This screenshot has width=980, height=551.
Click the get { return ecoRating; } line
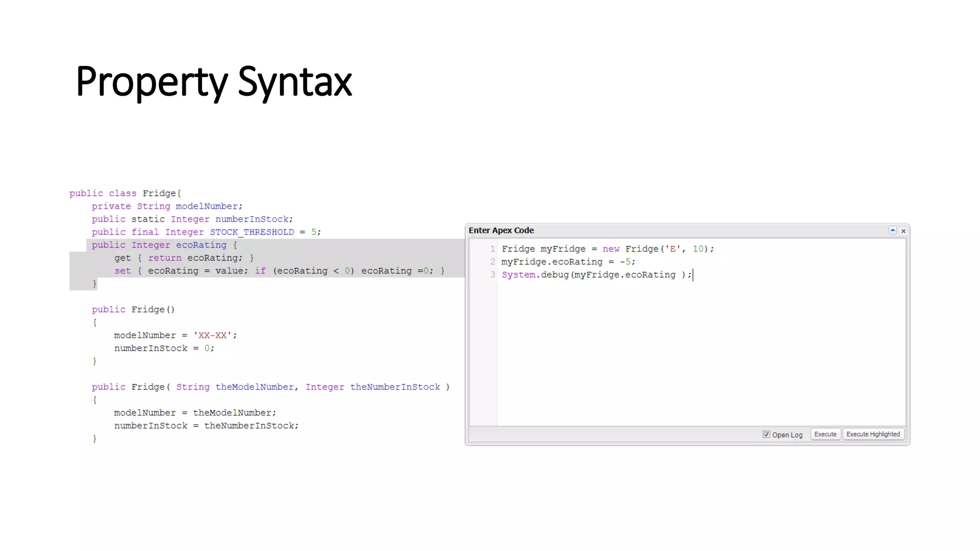click(184, 258)
